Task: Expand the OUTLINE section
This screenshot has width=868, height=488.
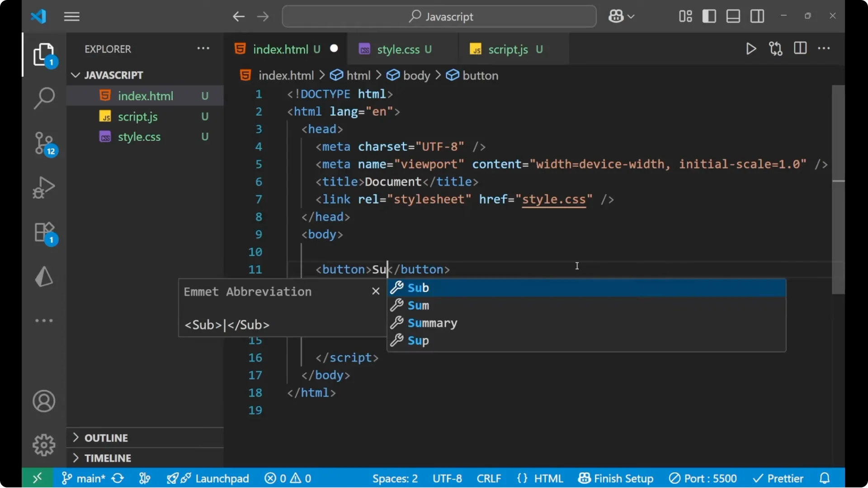Action: coord(105,437)
